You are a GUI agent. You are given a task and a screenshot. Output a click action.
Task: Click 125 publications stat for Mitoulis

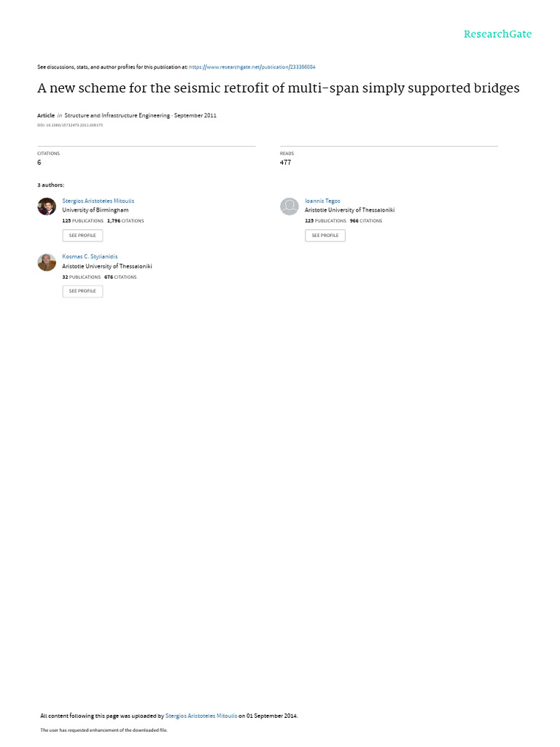pyautogui.click(x=83, y=221)
